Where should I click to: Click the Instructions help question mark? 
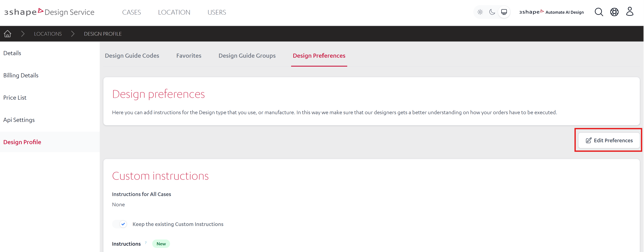point(146,242)
